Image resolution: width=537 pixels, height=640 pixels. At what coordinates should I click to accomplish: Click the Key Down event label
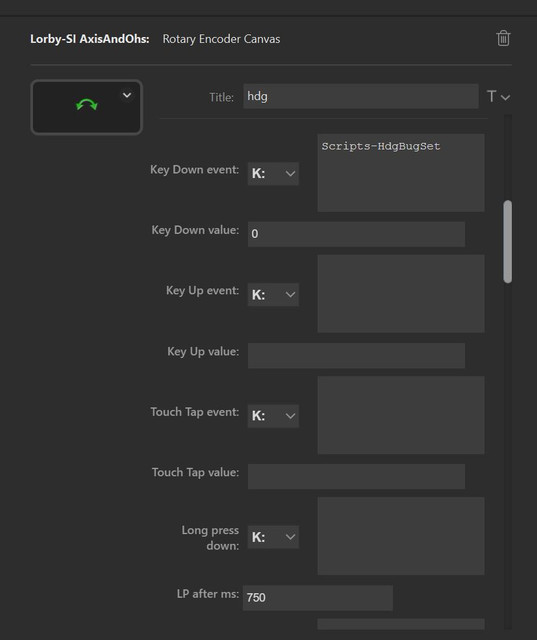(x=194, y=170)
